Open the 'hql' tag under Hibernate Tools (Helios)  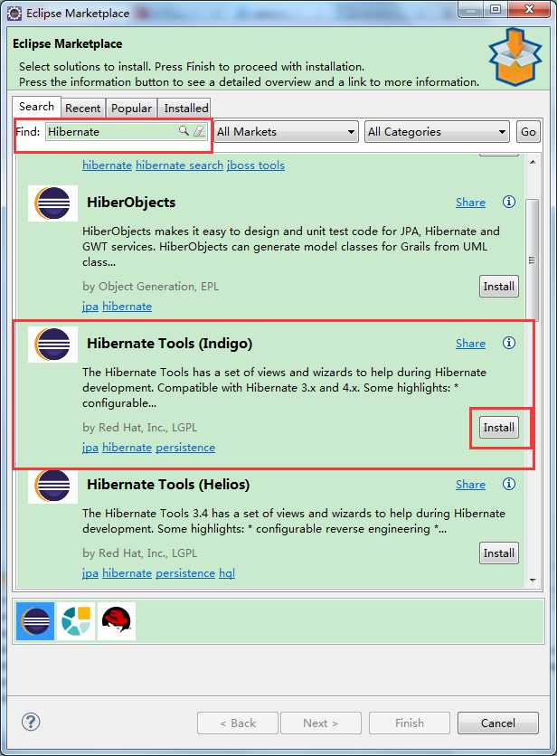point(227,573)
